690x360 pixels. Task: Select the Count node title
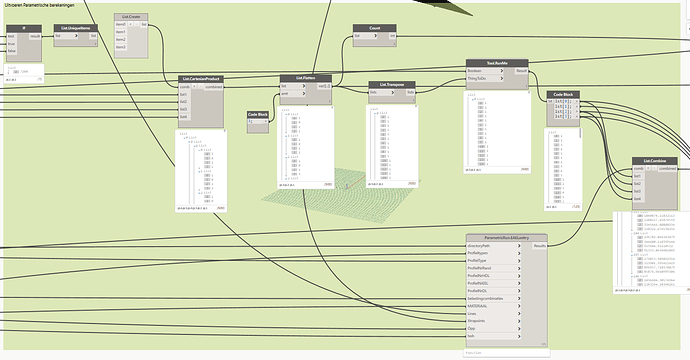coord(374,28)
